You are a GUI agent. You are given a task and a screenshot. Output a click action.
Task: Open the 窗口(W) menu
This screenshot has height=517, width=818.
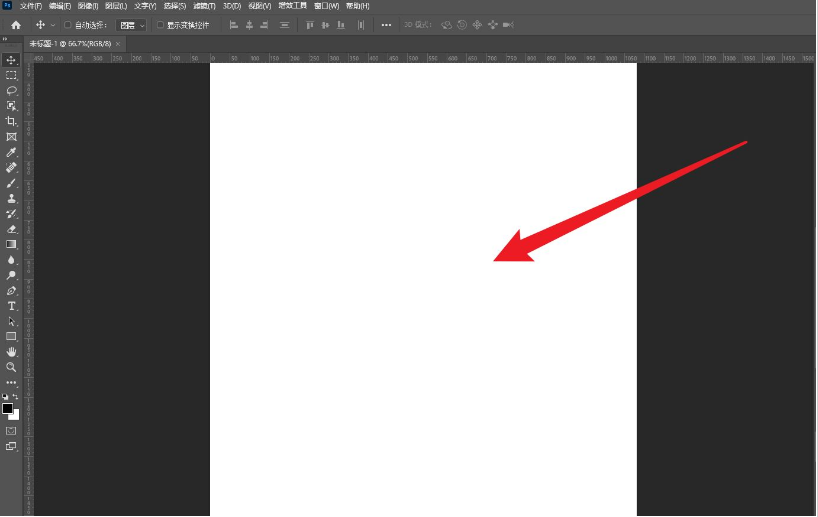pos(327,6)
